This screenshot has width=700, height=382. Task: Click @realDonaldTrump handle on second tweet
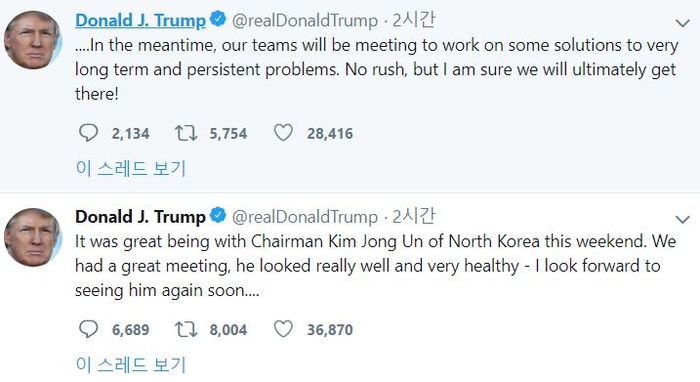pos(304,217)
